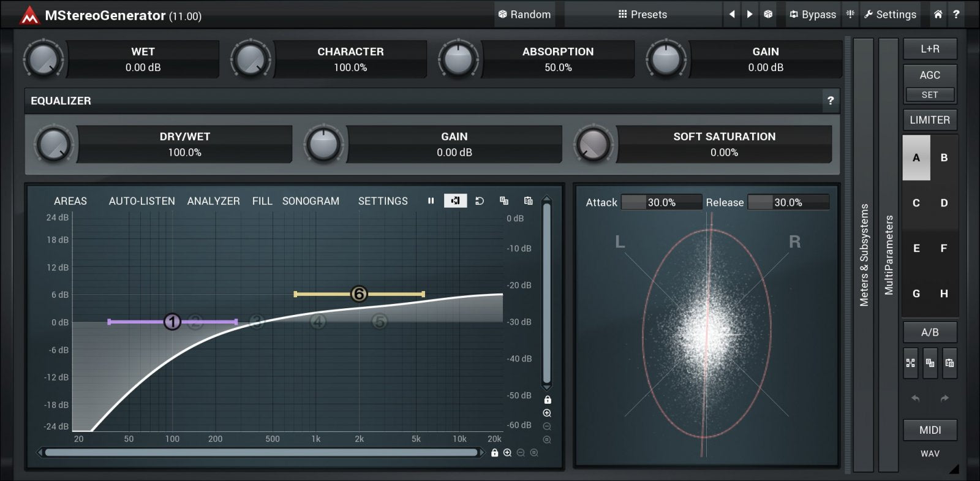This screenshot has height=481, width=980.
Task: Open SONOGRAM option
Action: tap(311, 201)
